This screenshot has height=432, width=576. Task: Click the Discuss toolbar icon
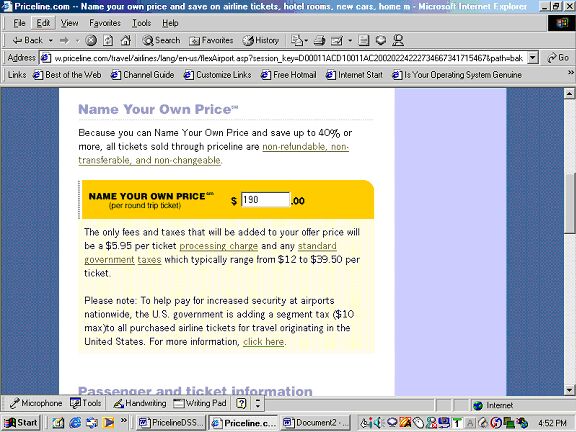(363, 40)
